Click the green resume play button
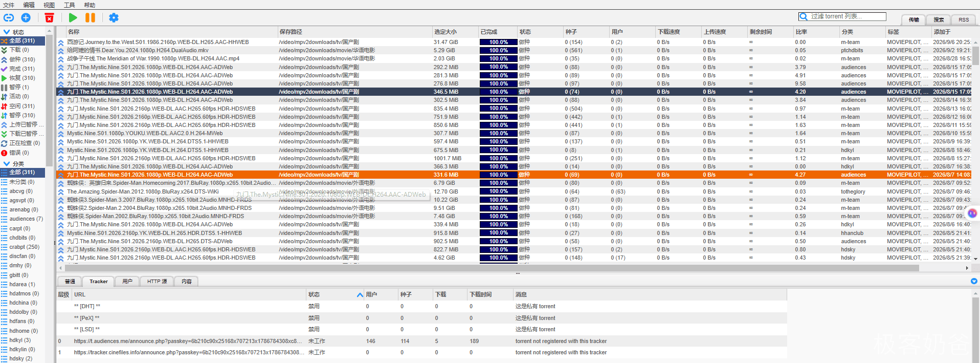The width and height of the screenshot is (980, 363). 73,18
